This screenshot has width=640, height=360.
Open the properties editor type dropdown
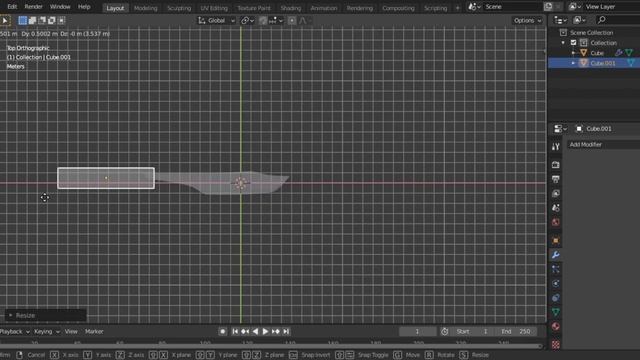point(560,129)
